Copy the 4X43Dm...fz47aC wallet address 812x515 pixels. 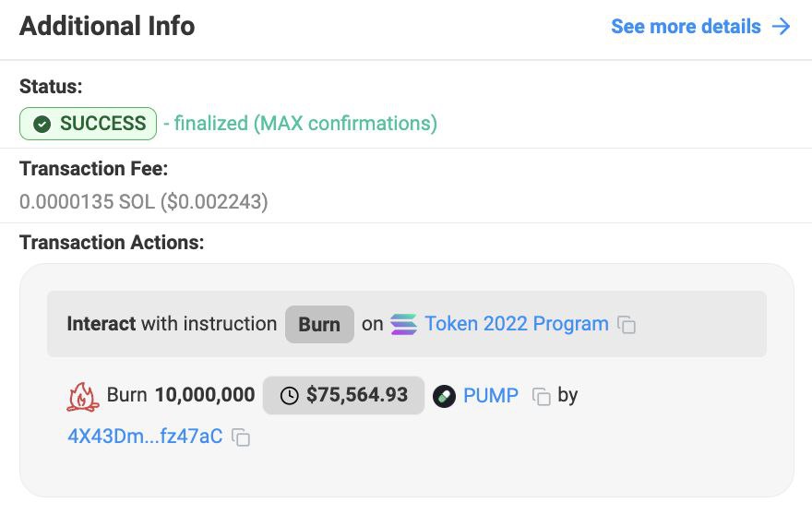point(241,437)
